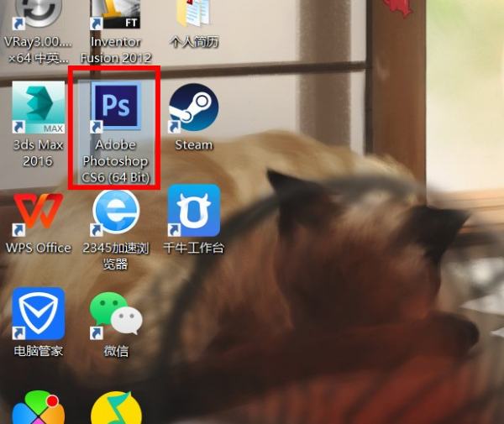Open the 个人简历 folder
The height and width of the screenshot is (424, 504).
pos(194,13)
